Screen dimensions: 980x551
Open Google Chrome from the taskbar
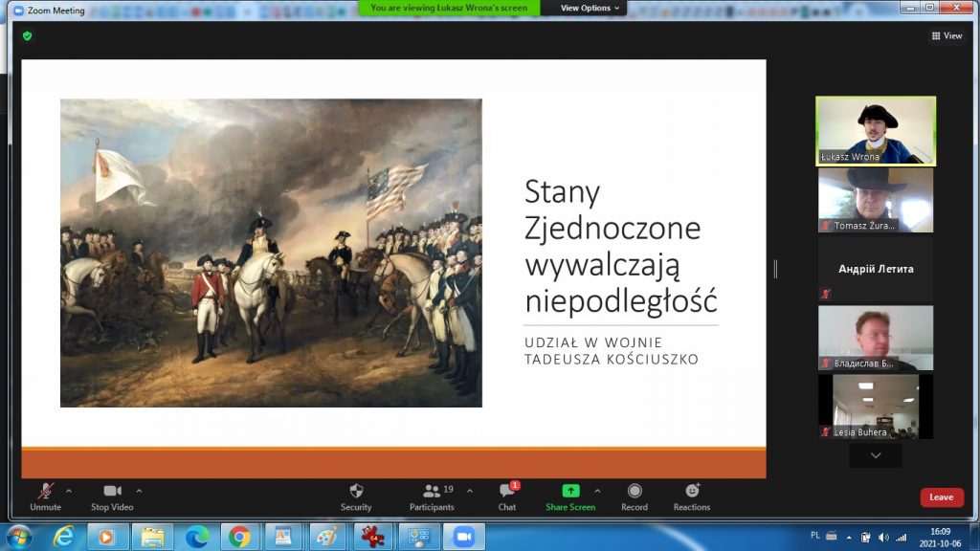(x=239, y=536)
